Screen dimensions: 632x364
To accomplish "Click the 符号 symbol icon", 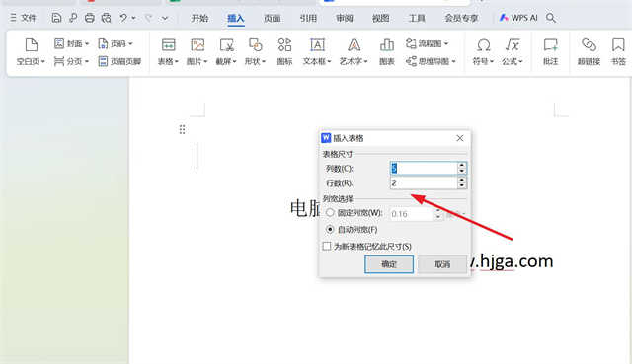I will click(x=483, y=45).
